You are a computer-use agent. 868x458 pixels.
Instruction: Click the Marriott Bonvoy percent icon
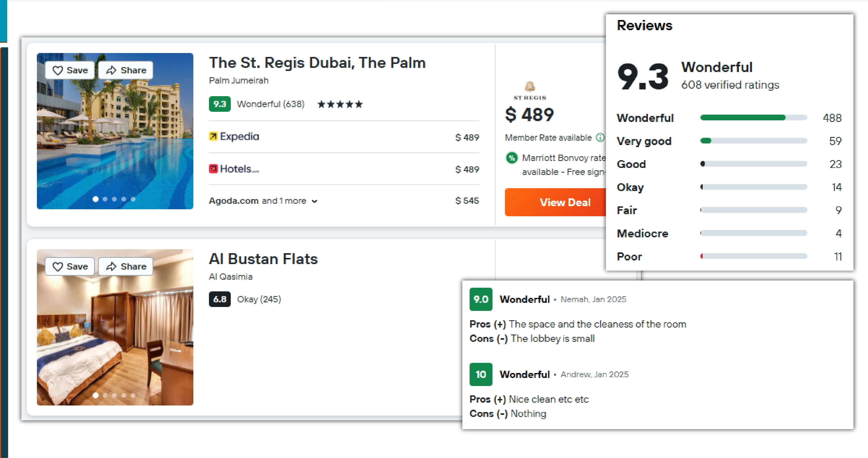click(512, 158)
